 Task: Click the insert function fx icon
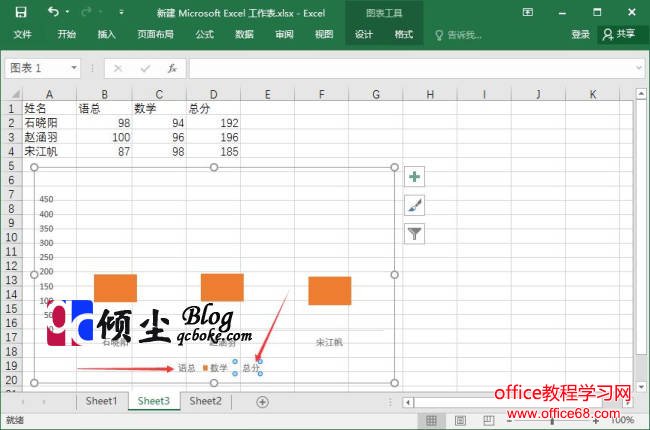[172, 68]
